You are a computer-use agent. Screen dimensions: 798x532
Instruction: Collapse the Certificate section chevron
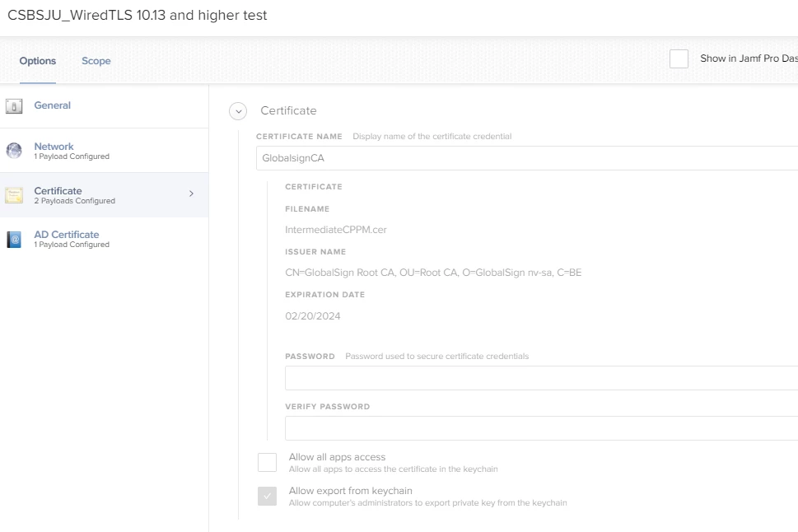239,111
